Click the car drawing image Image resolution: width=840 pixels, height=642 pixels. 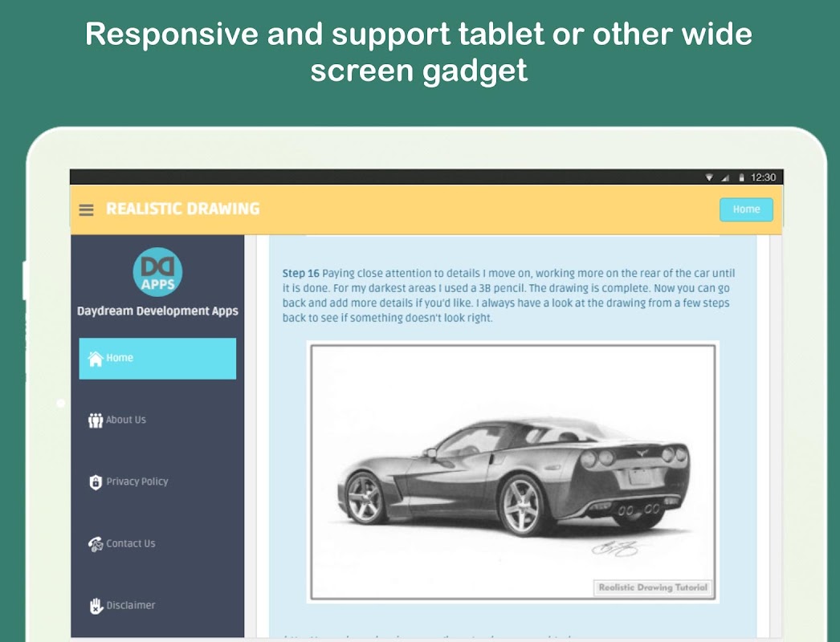(512, 472)
